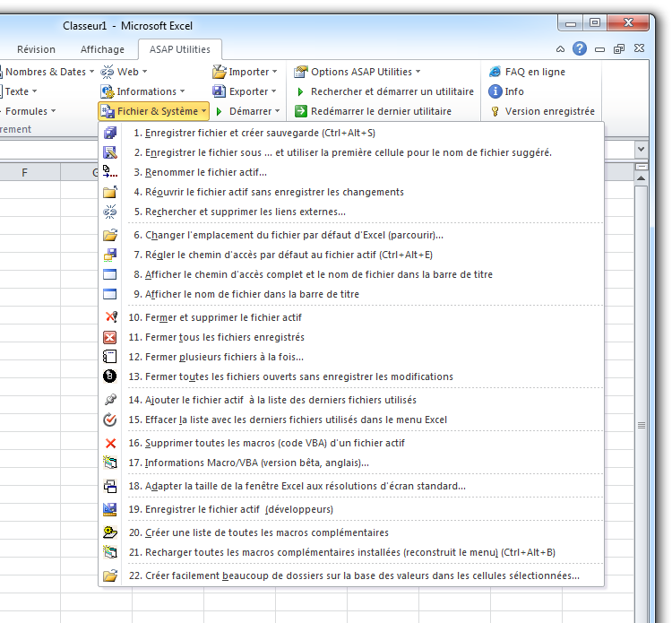Click the rename-file icon beside item 3
This screenshot has height=623, width=672.
[x=110, y=172]
